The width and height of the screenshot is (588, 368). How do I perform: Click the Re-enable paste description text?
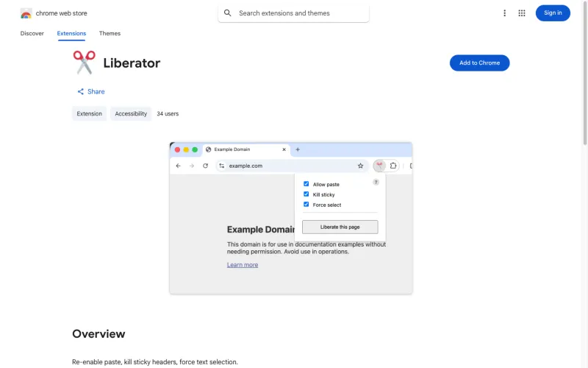(x=155, y=362)
